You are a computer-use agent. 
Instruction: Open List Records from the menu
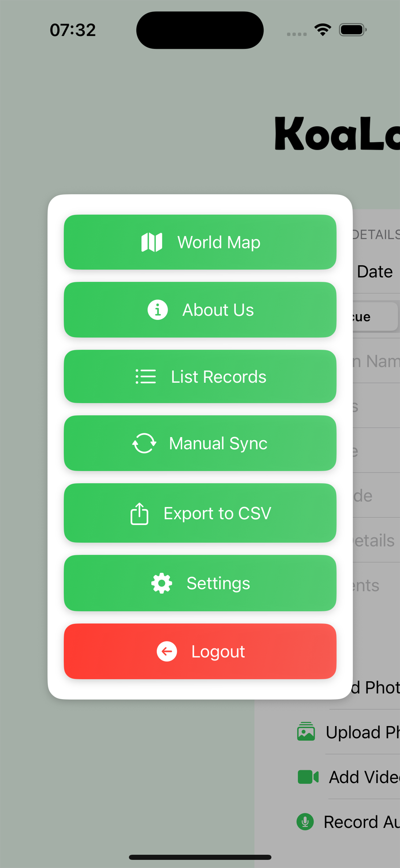click(x=200, y=376)
